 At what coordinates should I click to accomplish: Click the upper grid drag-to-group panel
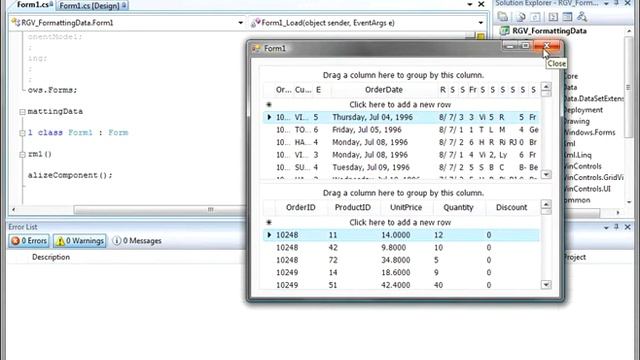tap(403, 75)
